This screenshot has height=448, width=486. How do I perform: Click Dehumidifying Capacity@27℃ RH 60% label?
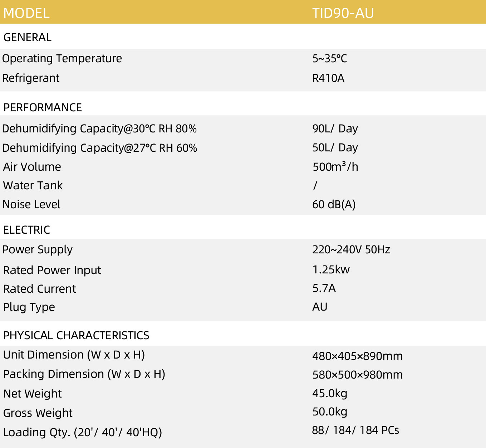(x=100, y=148)
